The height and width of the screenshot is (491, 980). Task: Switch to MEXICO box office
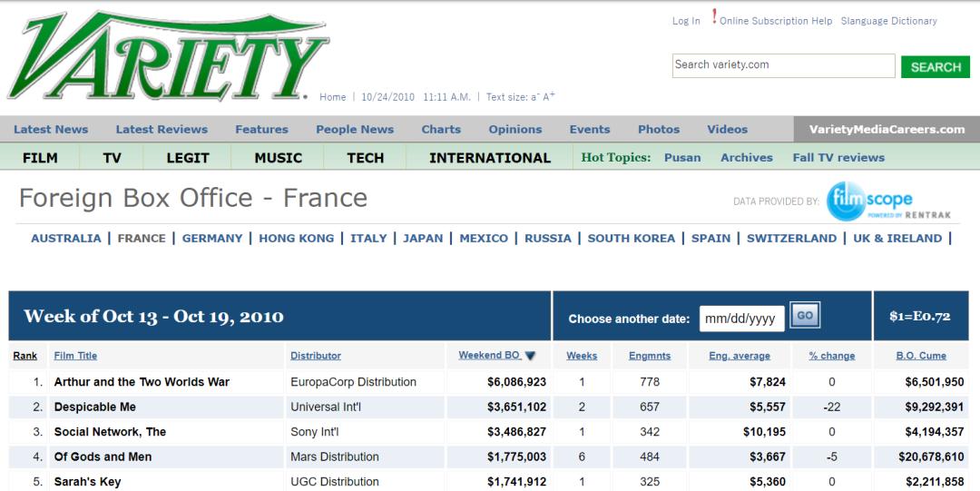point(484,239)
